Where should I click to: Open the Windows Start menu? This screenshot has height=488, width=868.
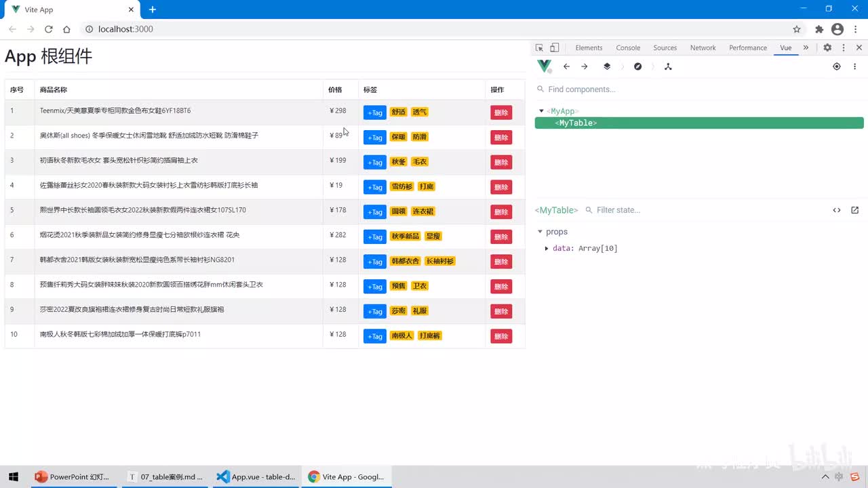point(13,476)
